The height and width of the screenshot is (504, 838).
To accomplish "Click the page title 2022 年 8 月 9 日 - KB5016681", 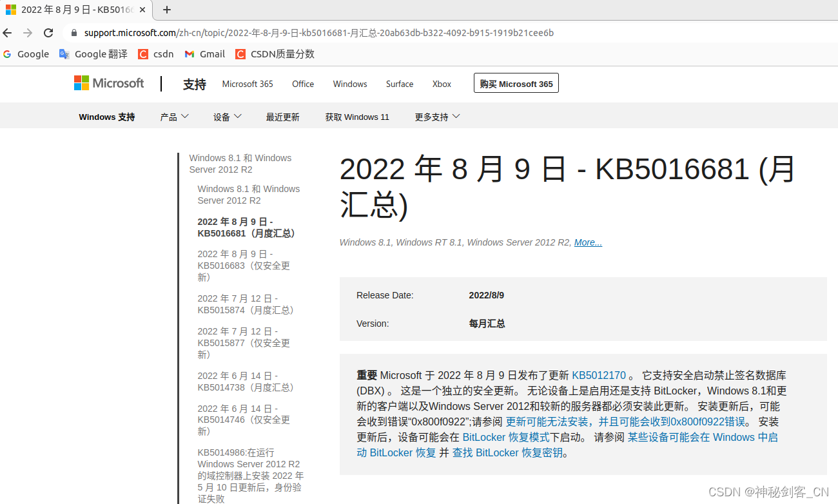I will (567, 188).
